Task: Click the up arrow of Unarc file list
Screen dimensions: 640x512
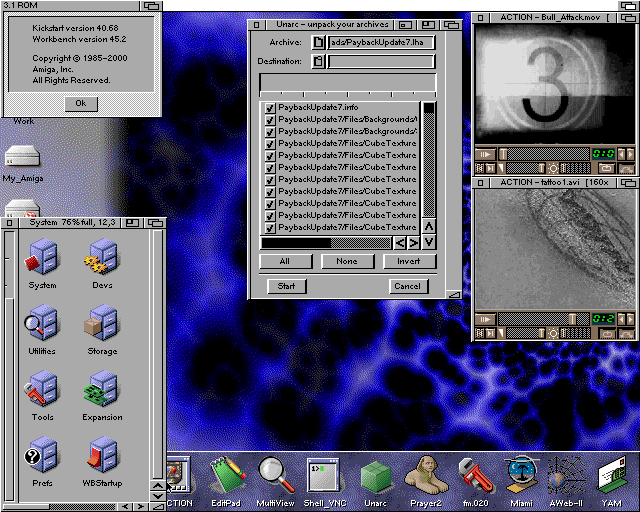Action: [429, 226]
